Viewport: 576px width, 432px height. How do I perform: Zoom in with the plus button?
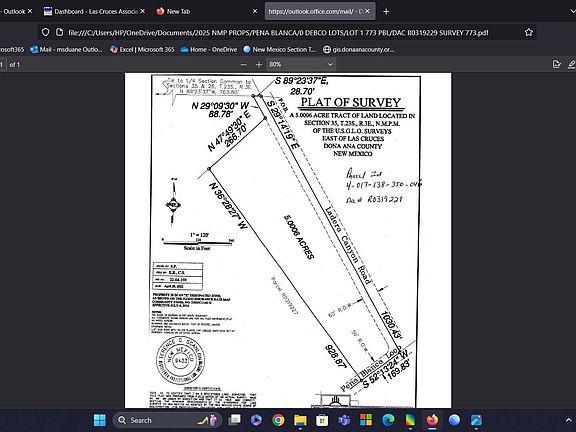(259, 65)
